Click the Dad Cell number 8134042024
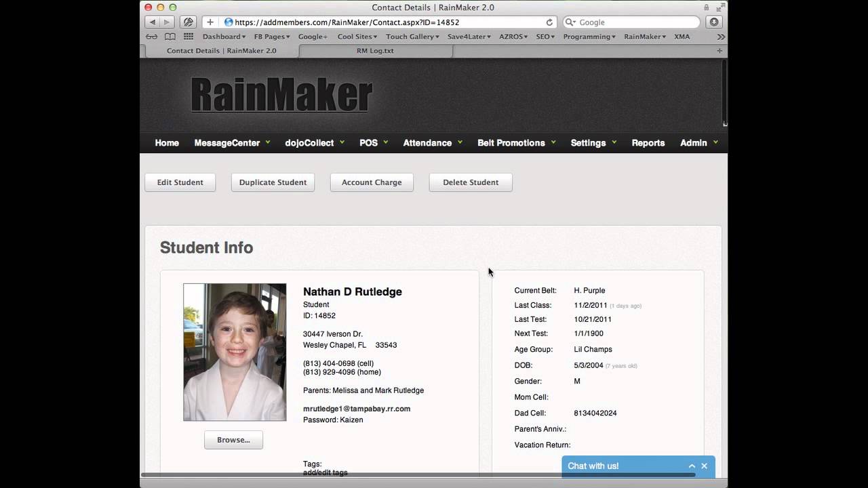The image size is (868, 488). point(595,413)
